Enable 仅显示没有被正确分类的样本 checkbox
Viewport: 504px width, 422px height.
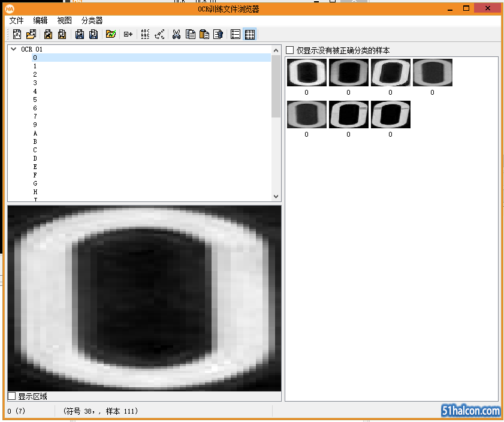pyautogui.click(x=289, y=50)
